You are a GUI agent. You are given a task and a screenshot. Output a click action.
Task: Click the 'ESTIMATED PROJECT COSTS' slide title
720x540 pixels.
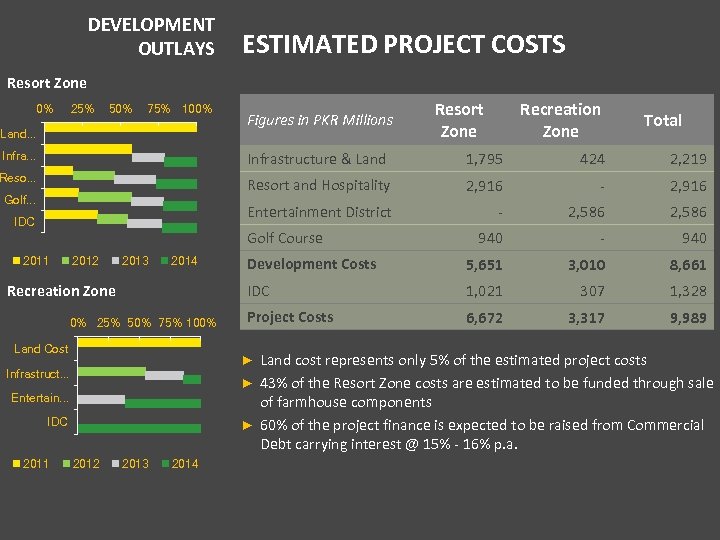coord(404,45)
